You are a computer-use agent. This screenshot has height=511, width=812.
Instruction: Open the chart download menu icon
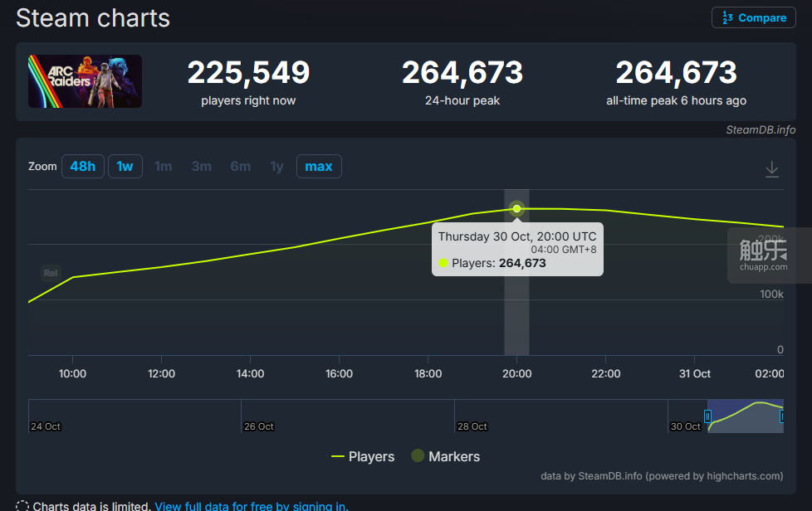click(x=771, y=169)
